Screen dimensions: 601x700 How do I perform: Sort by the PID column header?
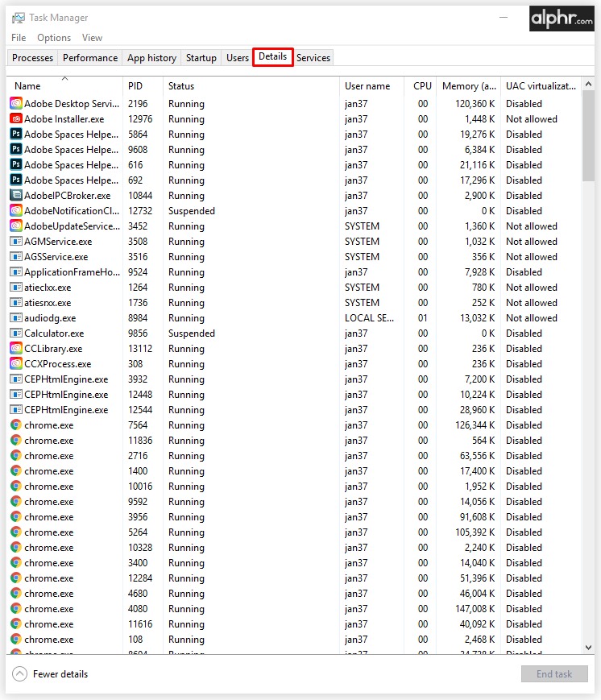pos(143,85)
